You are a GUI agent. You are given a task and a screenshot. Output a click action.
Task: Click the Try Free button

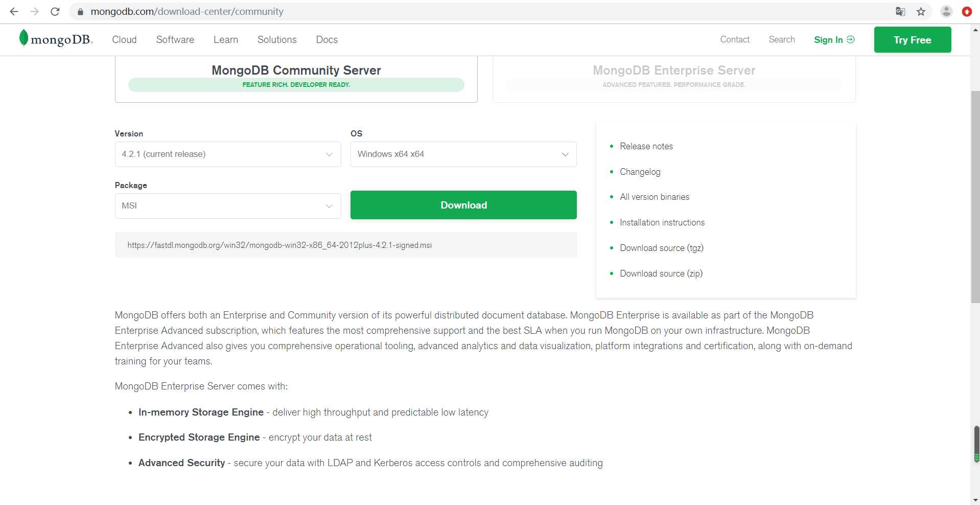[x=912, y=40]
